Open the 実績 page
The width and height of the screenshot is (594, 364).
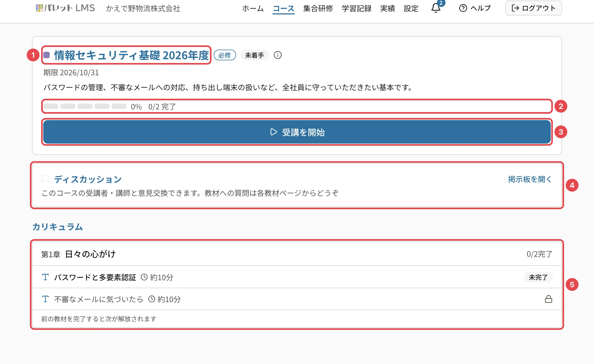click(388, 9)
